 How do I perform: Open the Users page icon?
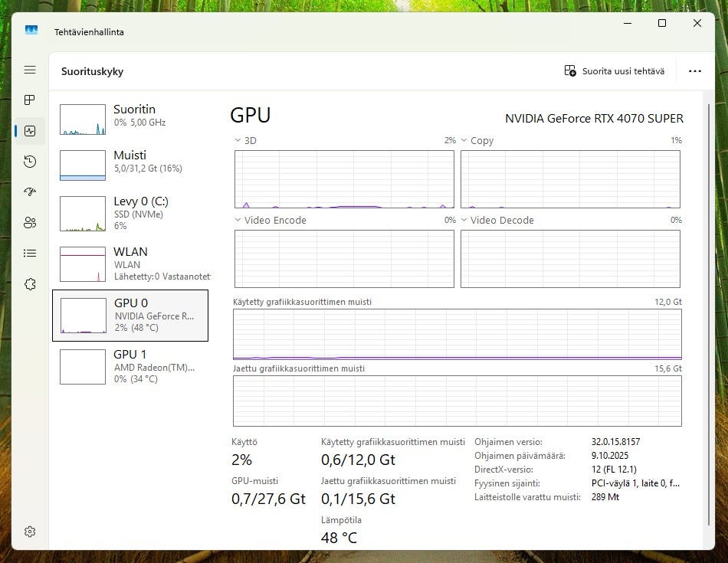coord(30,222)
